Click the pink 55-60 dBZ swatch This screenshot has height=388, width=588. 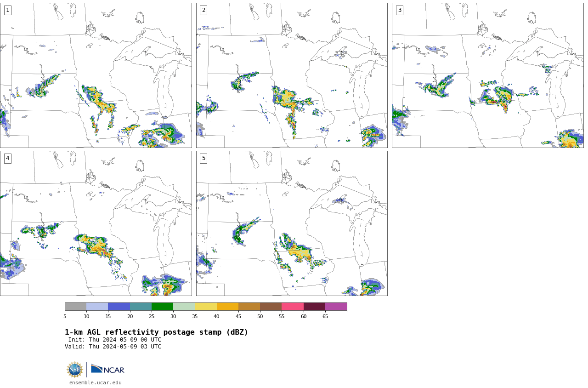(293, 307)
